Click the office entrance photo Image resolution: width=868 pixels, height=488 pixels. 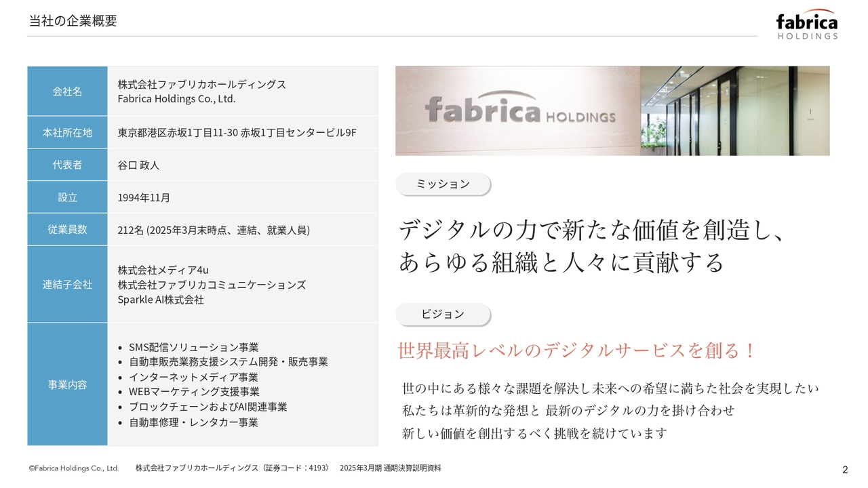(612, 110)
